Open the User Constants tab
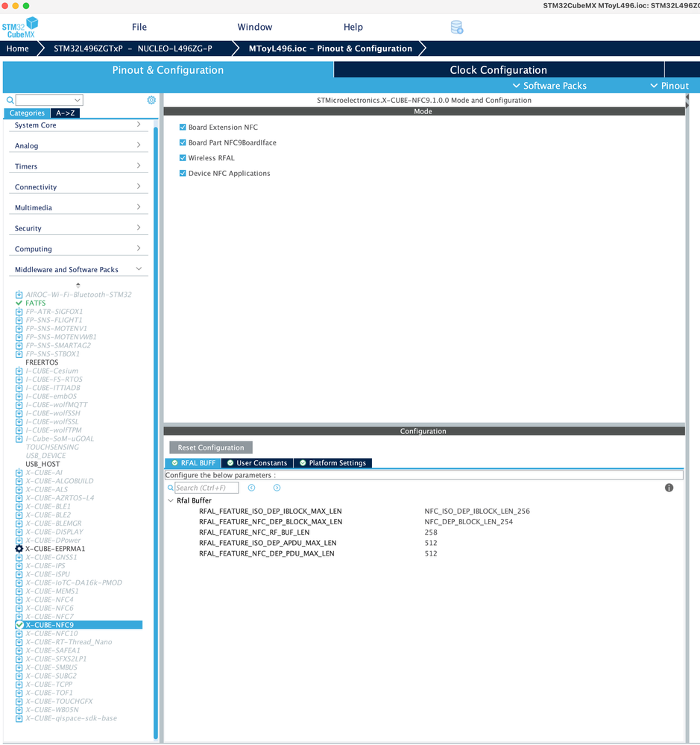 [257, 463]
